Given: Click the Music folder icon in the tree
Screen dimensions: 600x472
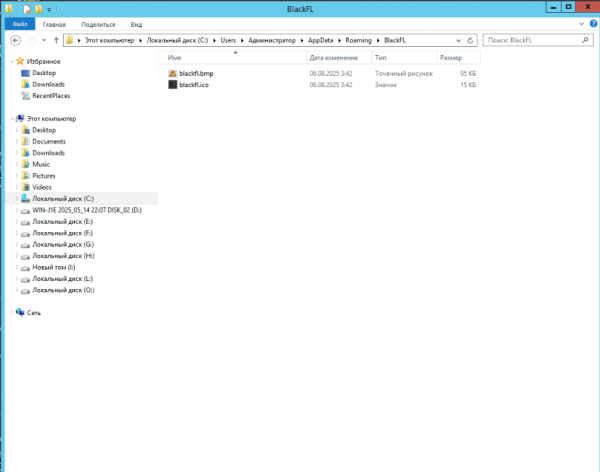Looking at the screenshot, I should click(24, 164).
